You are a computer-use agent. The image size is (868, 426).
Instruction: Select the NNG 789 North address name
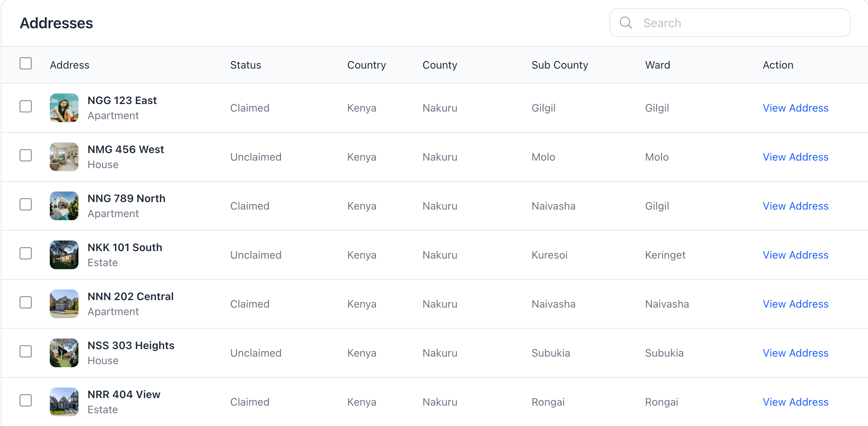point(127,198)
